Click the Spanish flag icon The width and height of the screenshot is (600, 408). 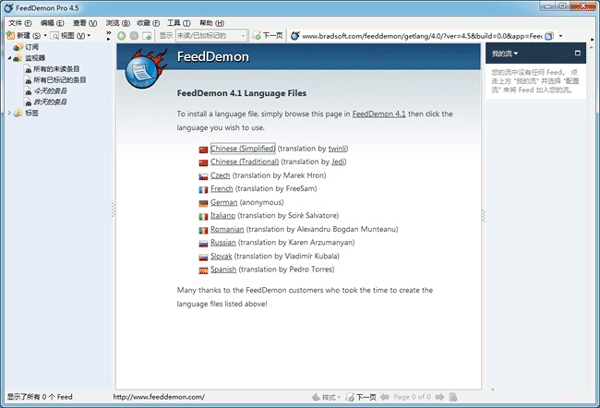(x=203, y=271)
